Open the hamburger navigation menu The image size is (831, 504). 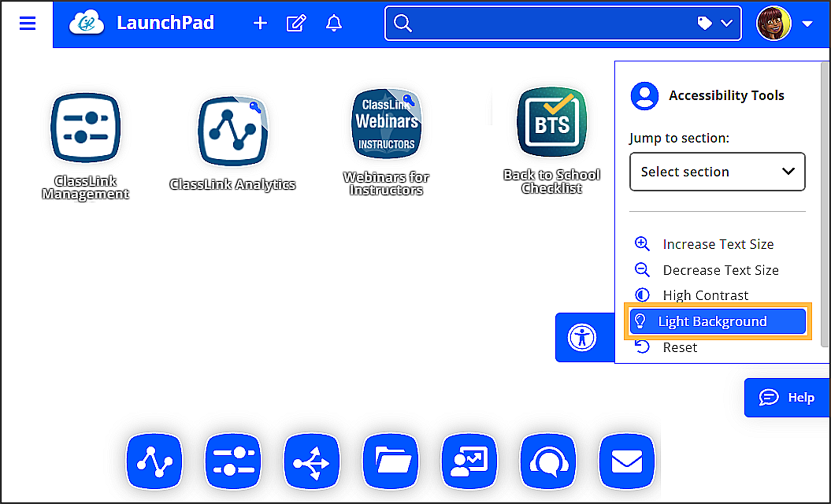click(27, 23)
